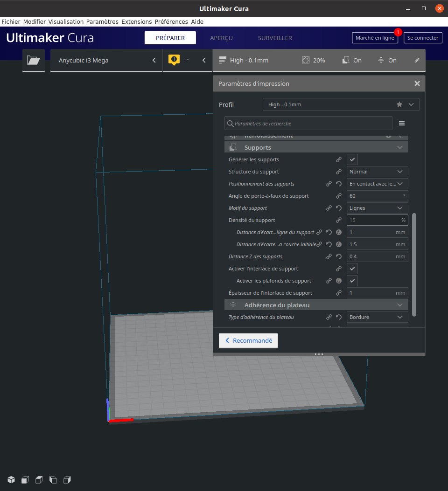Open Structure du support dropdown
Screen dimensions: 448x491
(x=377, y=172)
